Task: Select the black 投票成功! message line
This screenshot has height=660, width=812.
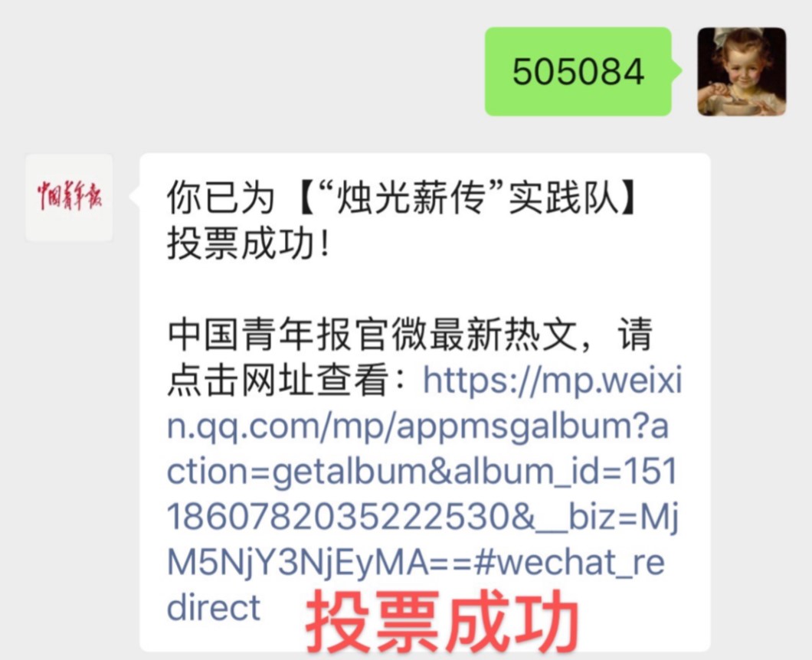Action: 248,243
